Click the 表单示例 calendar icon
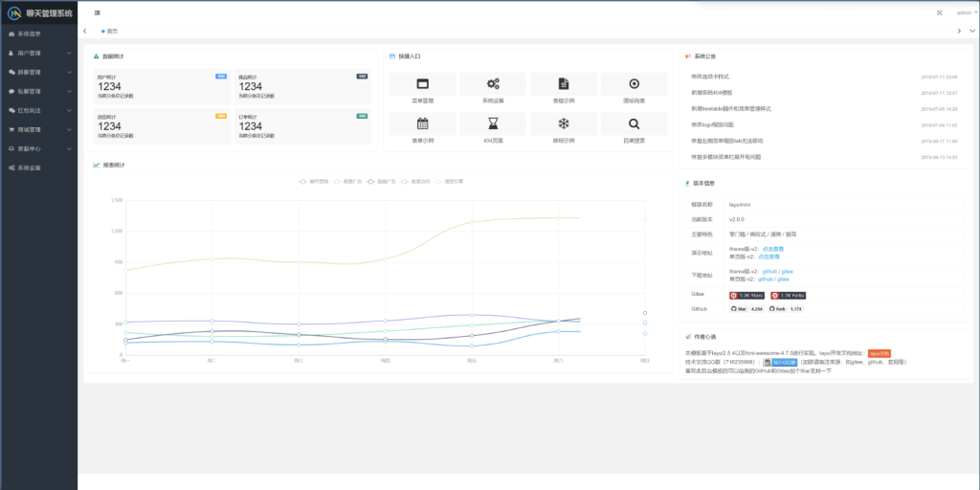The height and width of the screenshot is (490, 980). pos(422,123)
